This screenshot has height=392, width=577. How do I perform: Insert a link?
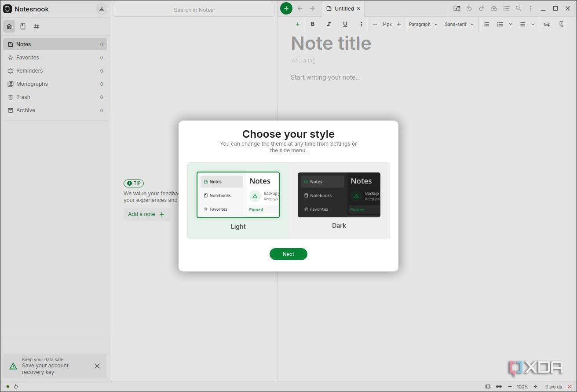547,24
